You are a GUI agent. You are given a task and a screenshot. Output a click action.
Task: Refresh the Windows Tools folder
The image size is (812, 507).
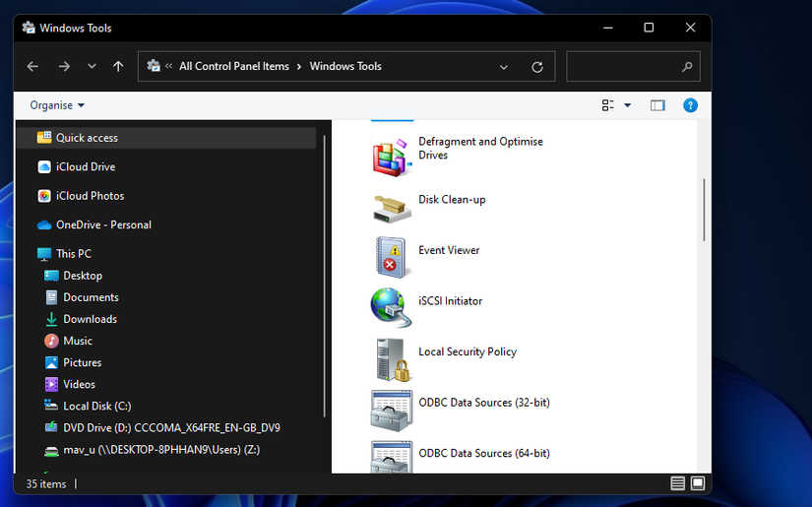[537, 67]
